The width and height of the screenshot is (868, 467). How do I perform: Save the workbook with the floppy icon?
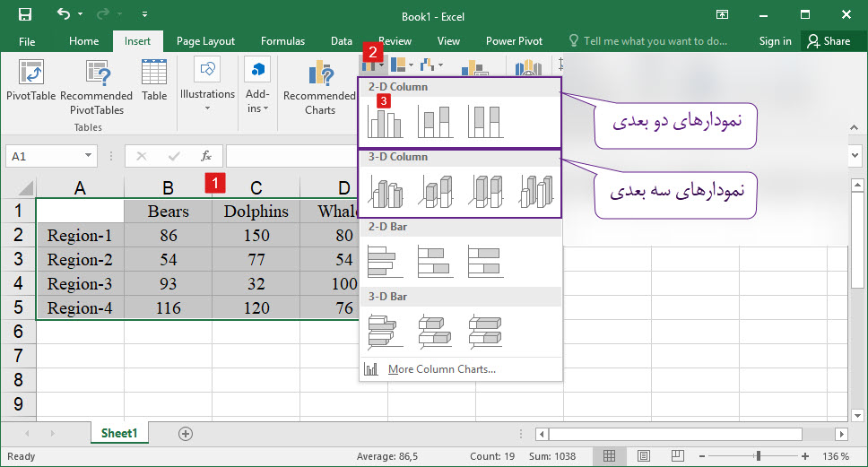pyautogui.click(x=25, y=14)
